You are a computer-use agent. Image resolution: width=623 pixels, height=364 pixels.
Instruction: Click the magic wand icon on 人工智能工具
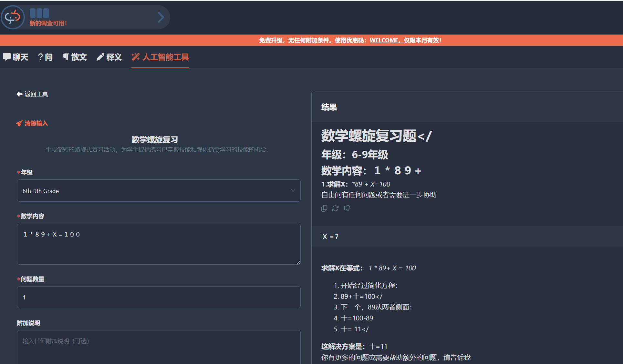(135, 57)
